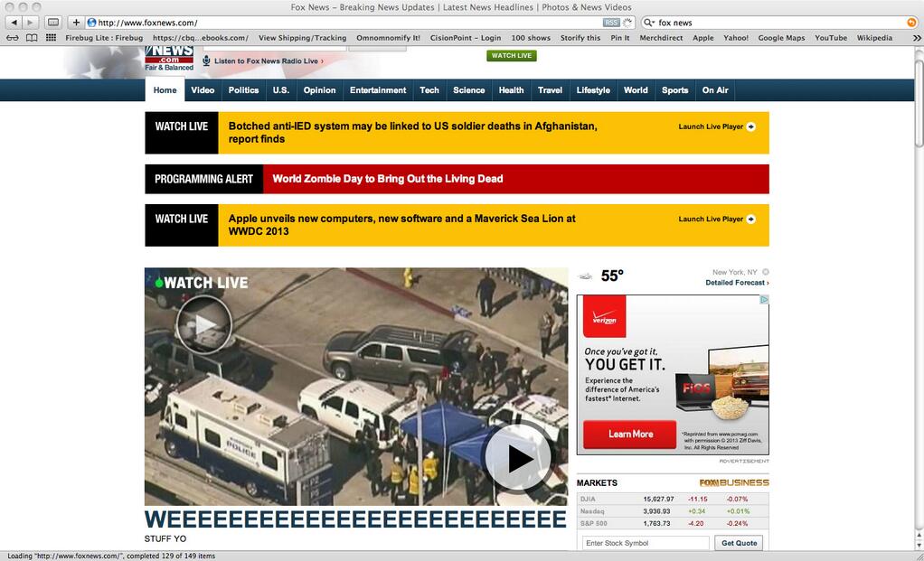The height and width of the screenshot is (561, 924).
Task: Open the Entertainment section
Action: coord(378,90)
